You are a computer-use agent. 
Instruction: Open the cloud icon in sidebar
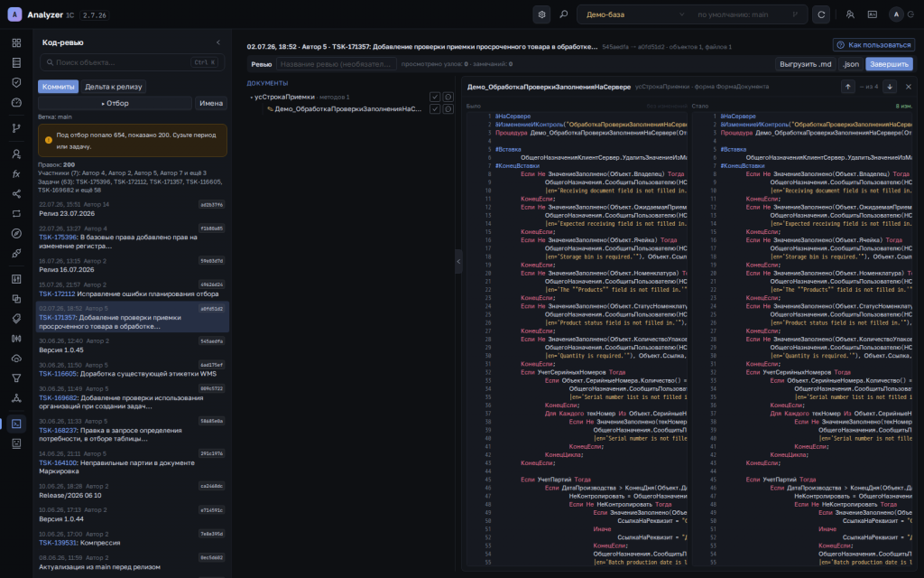pos(16,359)
